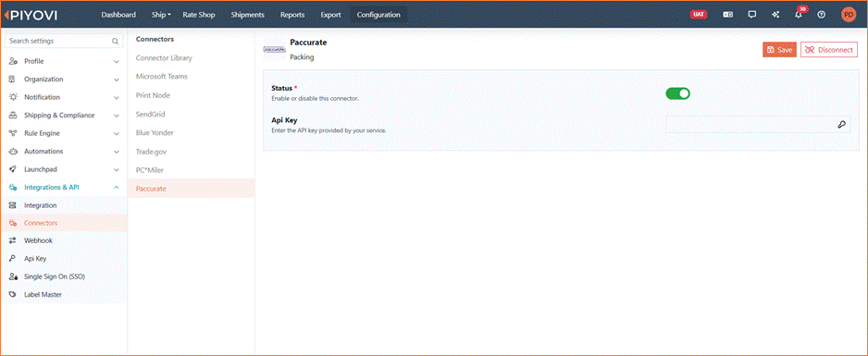Open the Webhook settings item
Viewport: 868px width, 356px height.
pos(64,240)
